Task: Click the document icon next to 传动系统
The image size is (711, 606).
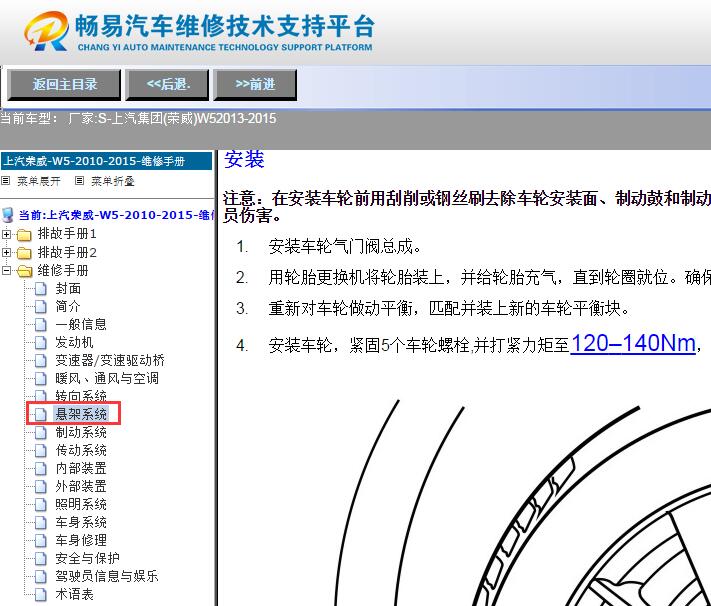Action: click(x=40, y=451)
